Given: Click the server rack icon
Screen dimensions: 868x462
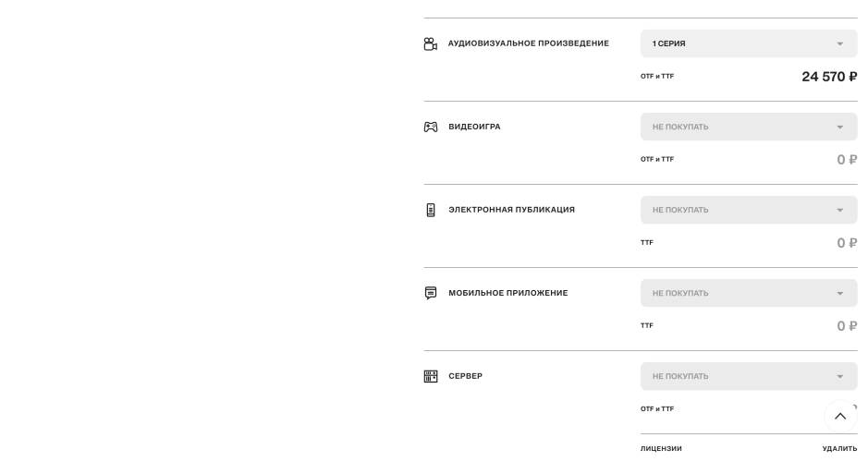Looking at the screenshot, I should pyautogui.click(x=431, y=376).
